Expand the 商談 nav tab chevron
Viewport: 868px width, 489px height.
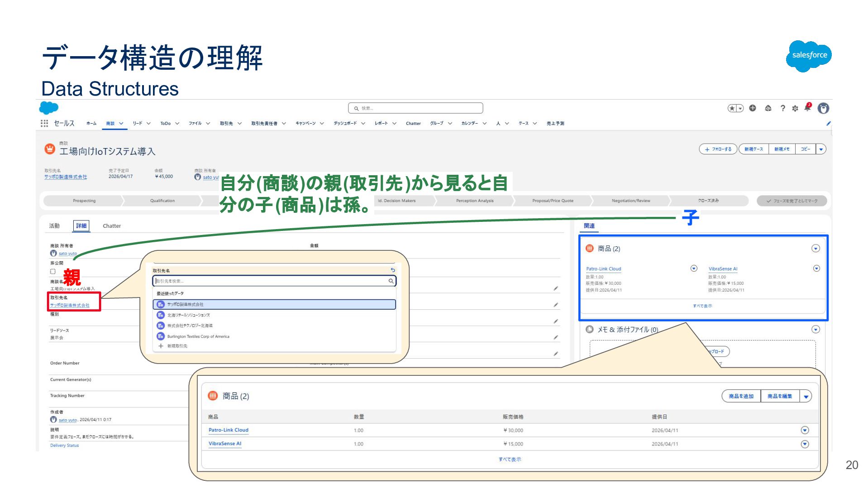click(121, 123)
